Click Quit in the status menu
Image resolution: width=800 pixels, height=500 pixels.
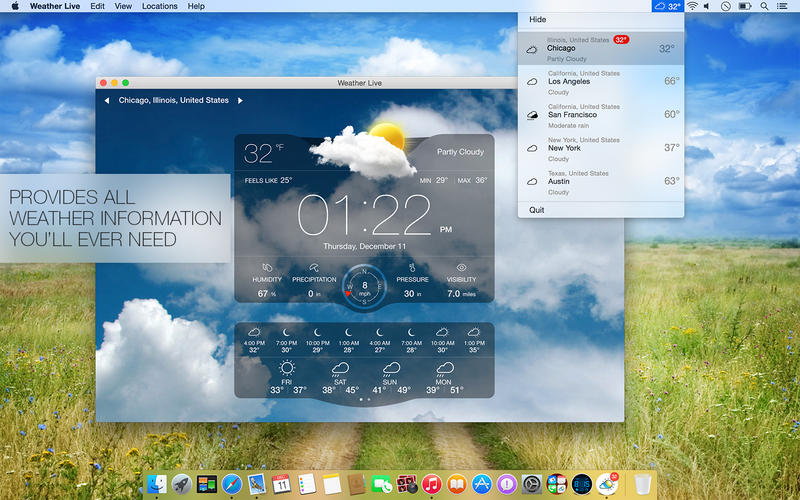pos(537,210)
